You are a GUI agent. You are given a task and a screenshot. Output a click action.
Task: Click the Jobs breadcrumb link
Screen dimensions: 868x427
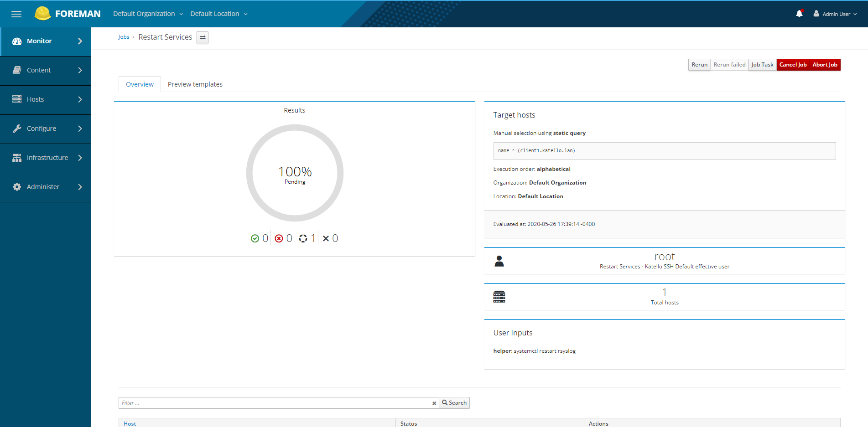124,37
